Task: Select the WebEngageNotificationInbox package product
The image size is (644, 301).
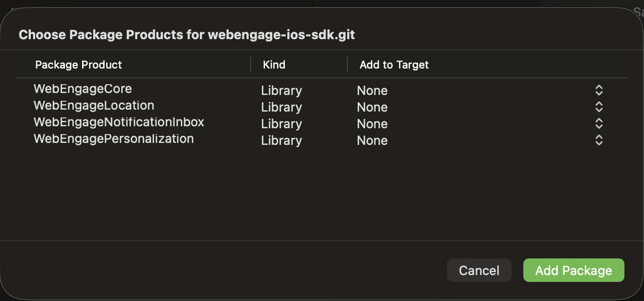Action: coord(119,122)
